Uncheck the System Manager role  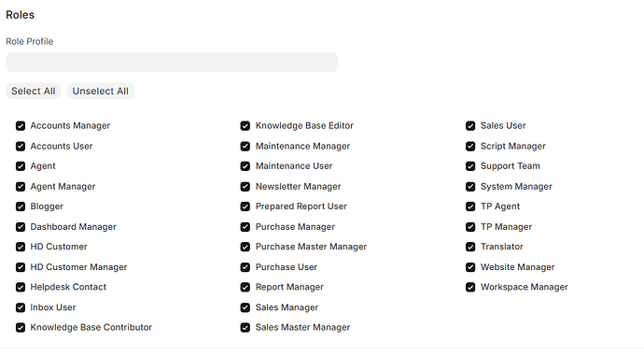click(x=470, y=187)
